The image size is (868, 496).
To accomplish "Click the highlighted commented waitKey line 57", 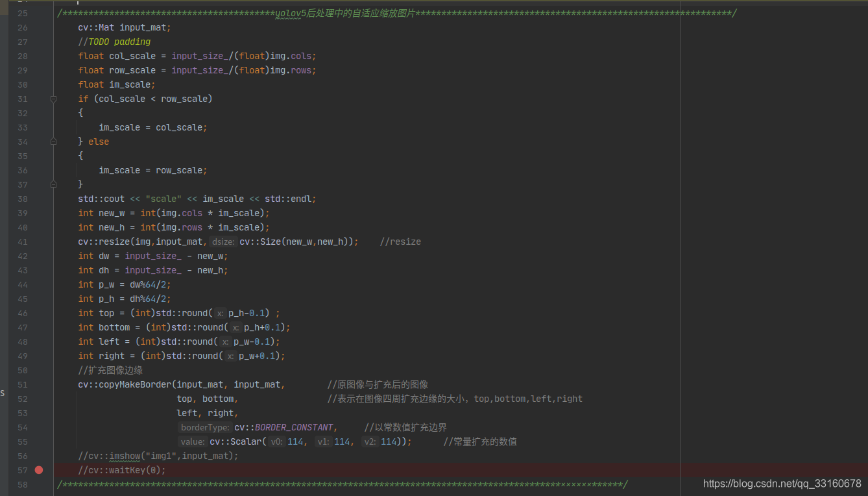I will point(121,469).
